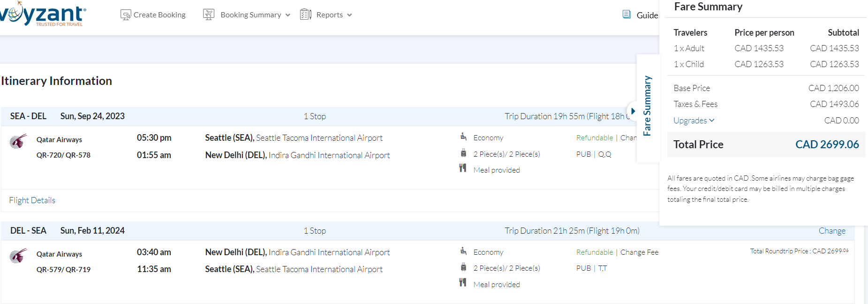Click Qatar Airways logo on DEL-SEA flight

coord(18,256)
